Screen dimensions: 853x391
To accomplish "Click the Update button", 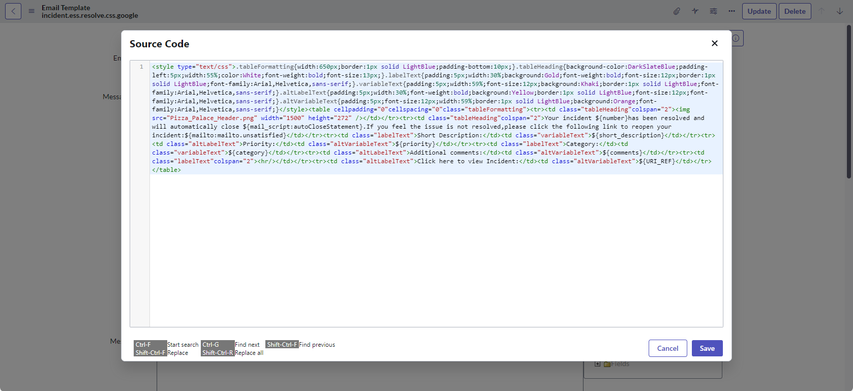I will coord(759,11).
